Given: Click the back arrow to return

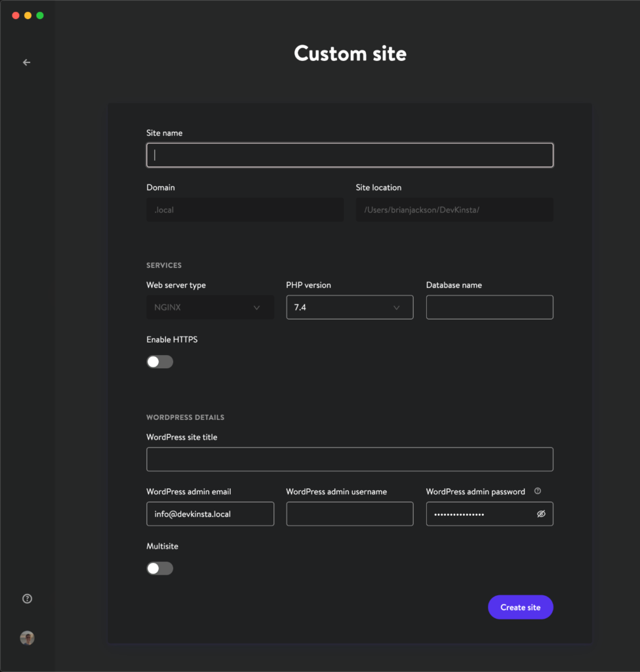Looking at the screenshot, I should 26,62.
